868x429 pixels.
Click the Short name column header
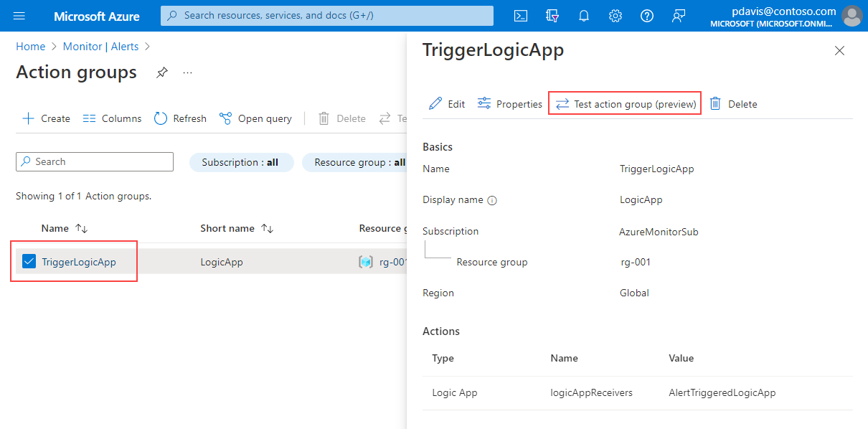click(x=227, y=228)
